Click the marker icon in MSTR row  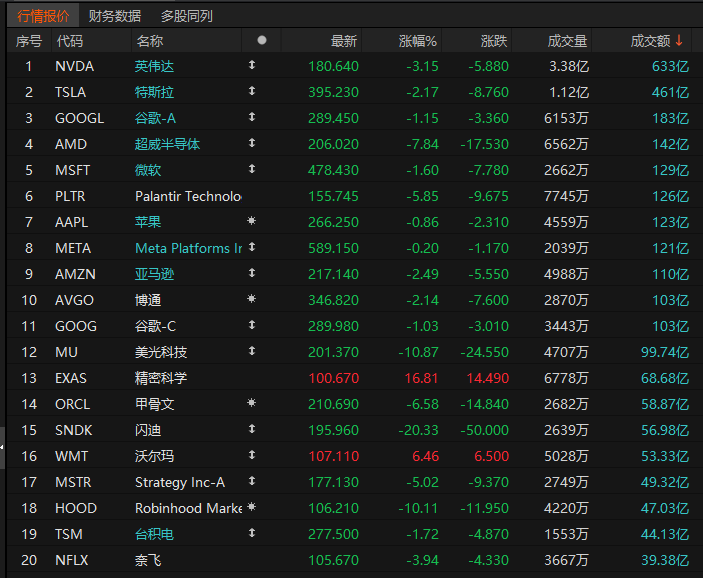pos(252,481)
